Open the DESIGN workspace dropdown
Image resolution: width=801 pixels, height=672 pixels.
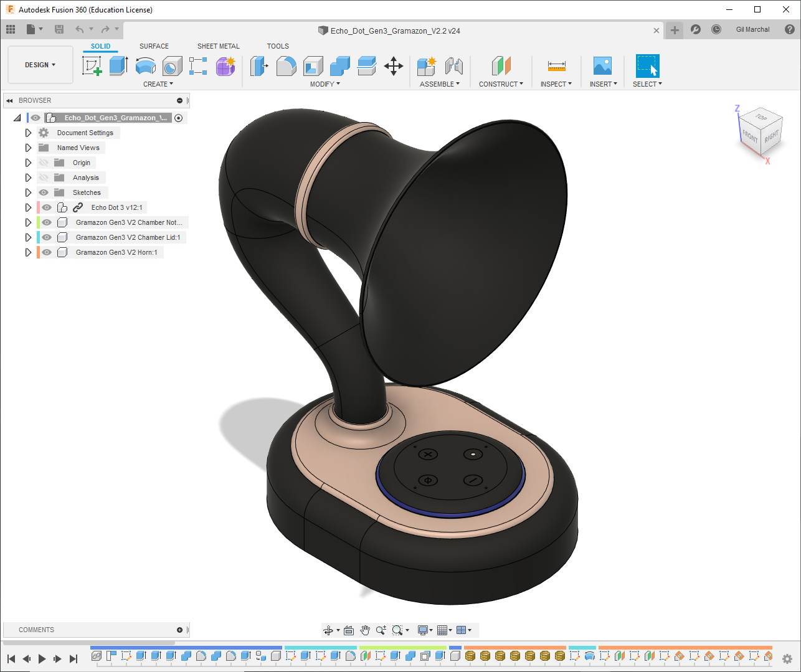[x=40, y=65]
